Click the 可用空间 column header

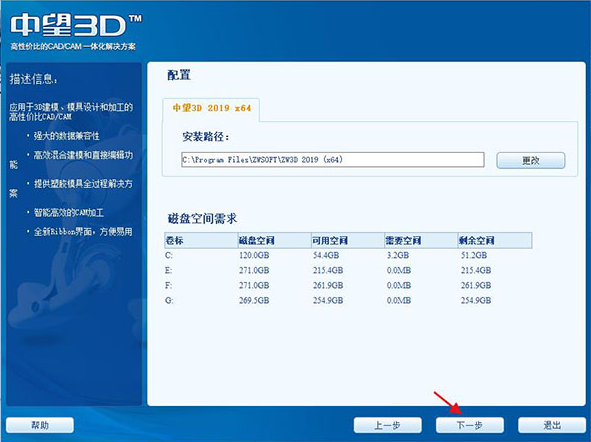[348, 240]
